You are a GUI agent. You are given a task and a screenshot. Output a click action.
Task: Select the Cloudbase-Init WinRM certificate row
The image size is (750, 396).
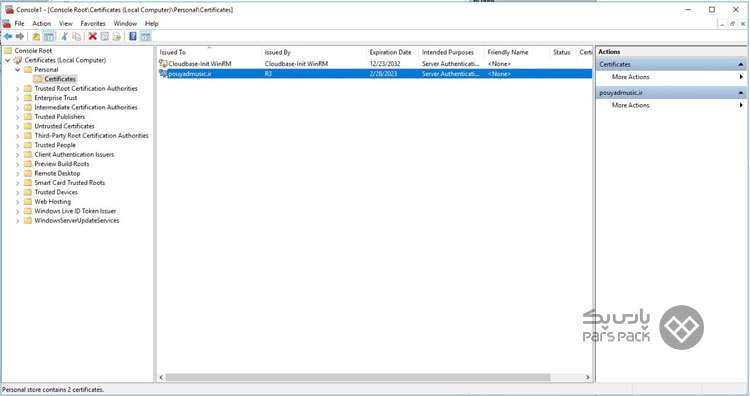point(375,64)
